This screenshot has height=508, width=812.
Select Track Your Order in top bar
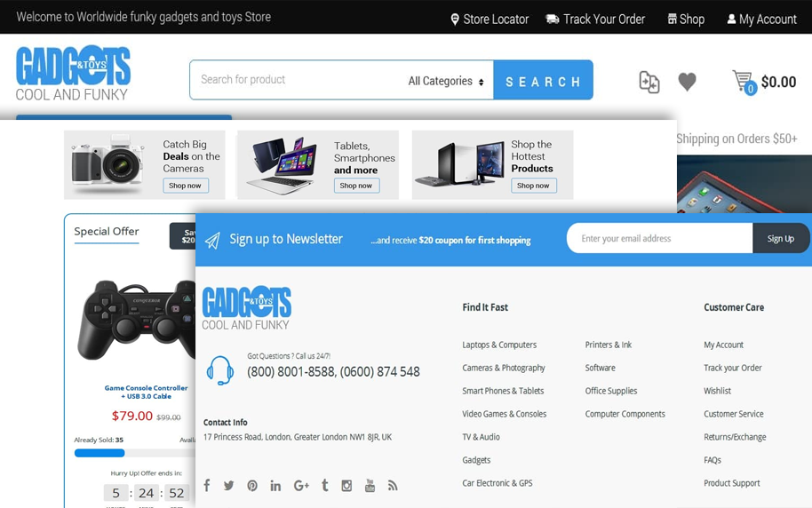[595, 19]
